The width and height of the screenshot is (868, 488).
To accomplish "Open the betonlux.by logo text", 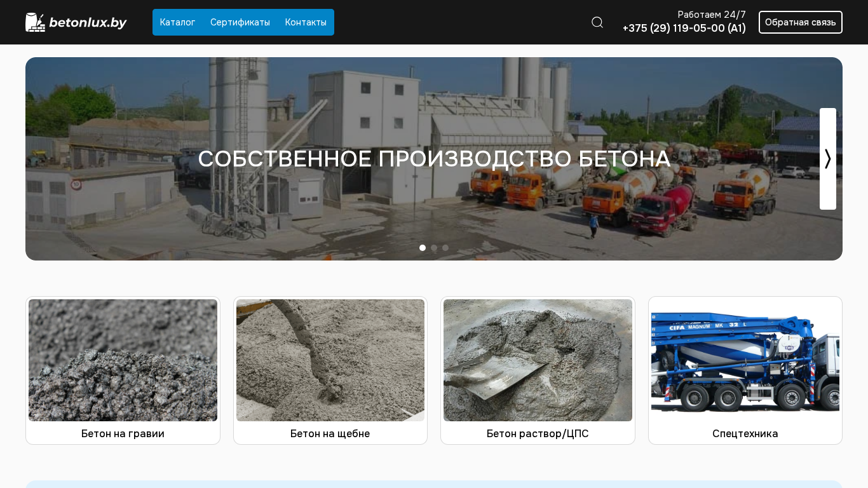I will [88, 23].
